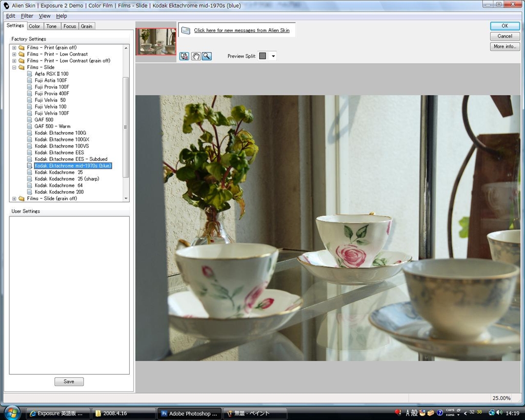Collapse the Films - Slide folder

(x=14, y=67)
